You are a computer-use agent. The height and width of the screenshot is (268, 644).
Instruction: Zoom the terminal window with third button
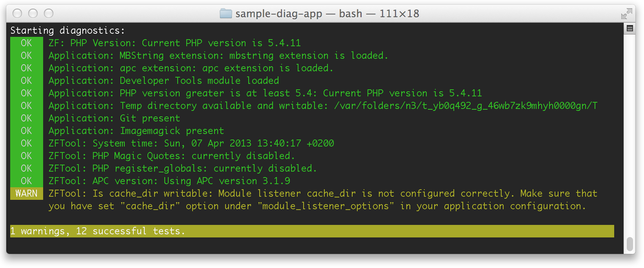tap(49, 14)
